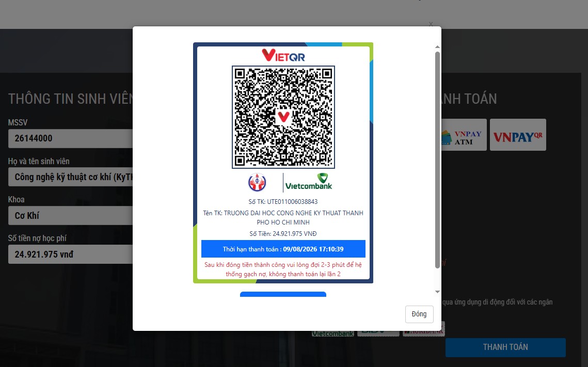Click the THANH TOÁN button
This screenshot has height=367, width=588.
tap(505, 347)
